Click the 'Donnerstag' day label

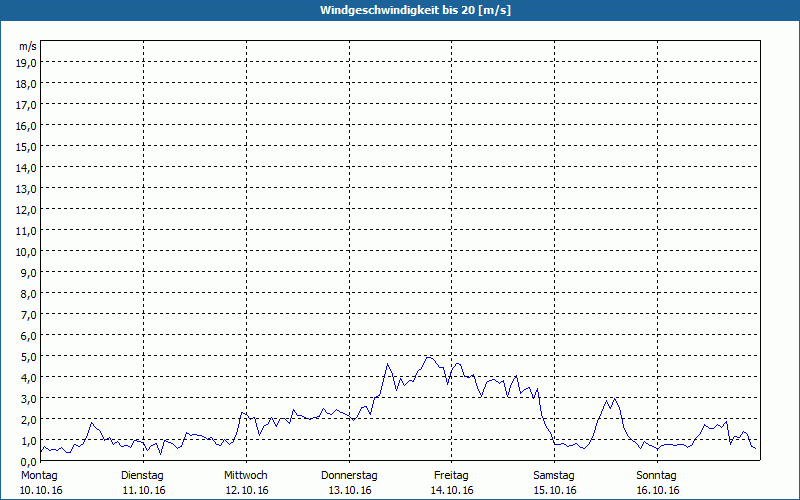click(349, 476)
